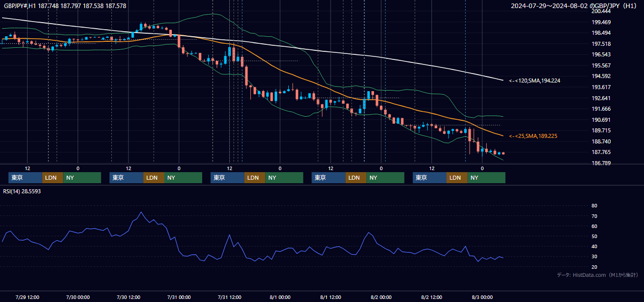
Task: Click the LDN session block for 7/31
Action: pos(255,178)
